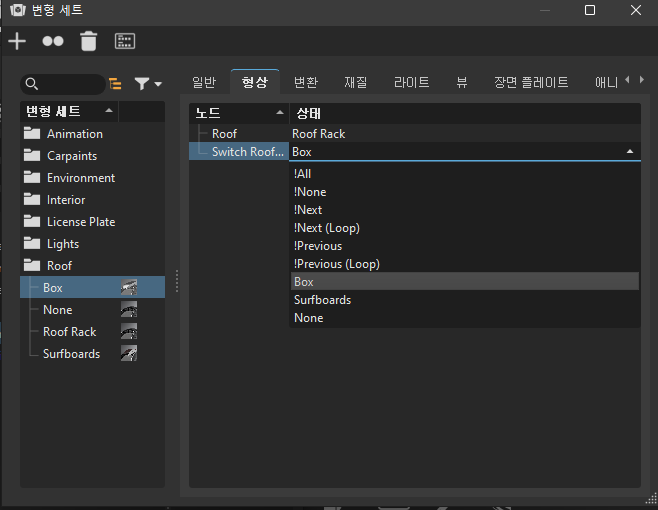Switch to the 일반 tab
Screen dimensions: 658x510
[x=204, y=82]
